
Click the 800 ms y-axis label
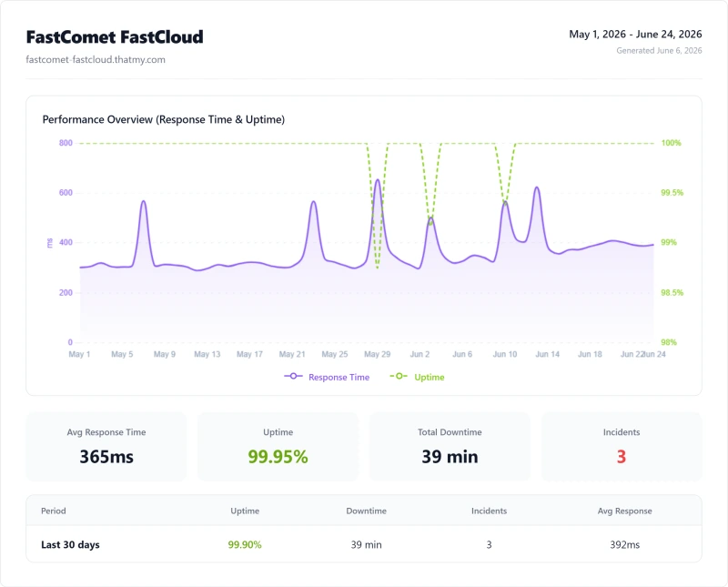click(x=66, y=143)
